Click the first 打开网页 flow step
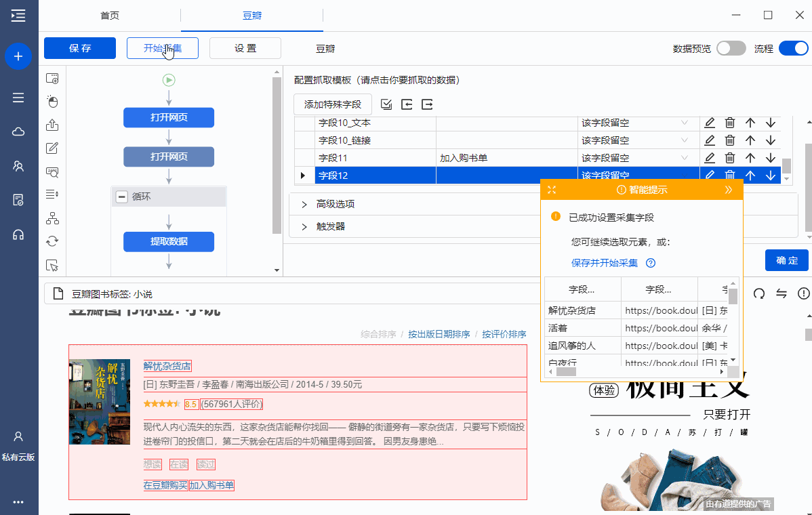 point(169,117)
